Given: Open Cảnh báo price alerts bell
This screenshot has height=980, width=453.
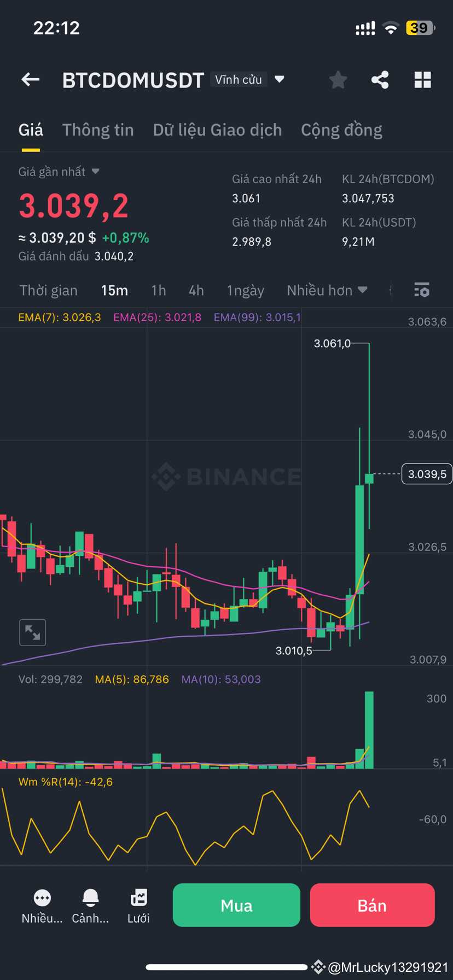Looking at the screenshot, I should pyautogui.click(x=90, y=898).
